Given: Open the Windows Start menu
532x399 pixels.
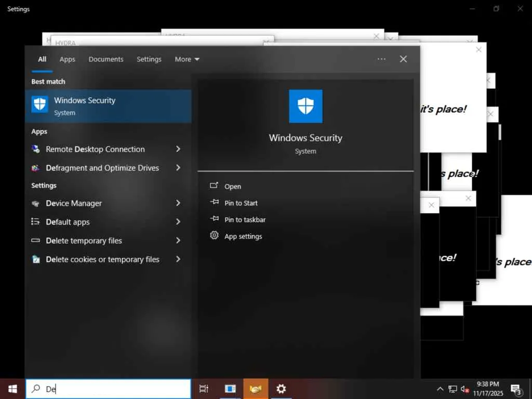Looking at the screenshot, I should pyautogui.click(x=12, y=389).
